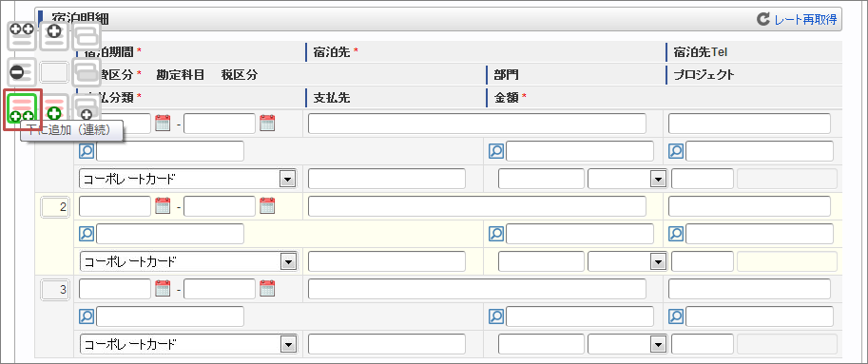868x364 pixels.
Task: Open the start-date calendar in row 3
Action: tap(163, 289)
